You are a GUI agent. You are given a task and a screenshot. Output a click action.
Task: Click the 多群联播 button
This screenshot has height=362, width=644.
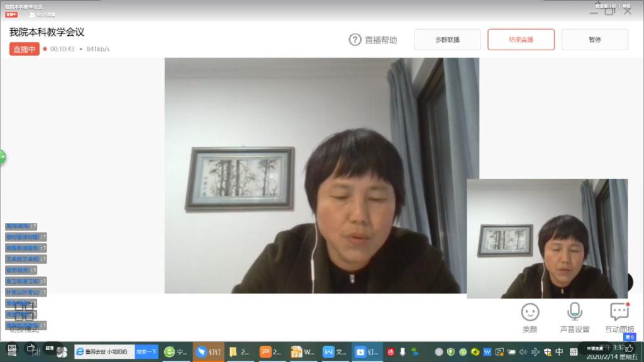pyautogui.click(x=447, y=40)
